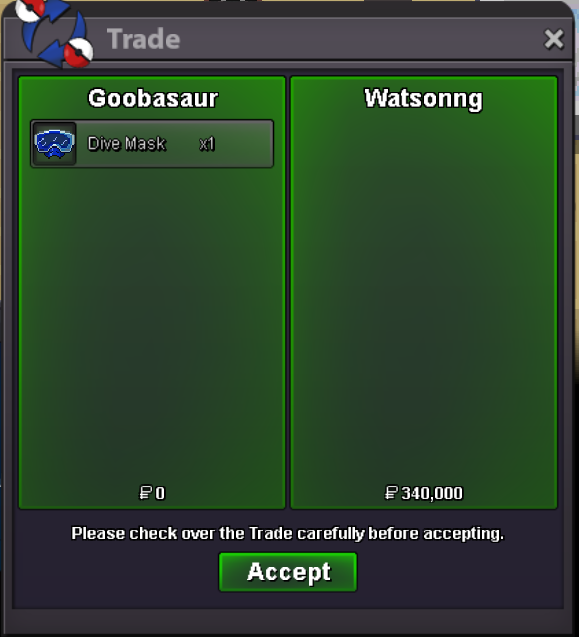The height and width of the screenshot is (637, 579).
Task: Close the Trade window with the X
Action: click(x=554, y=39)
